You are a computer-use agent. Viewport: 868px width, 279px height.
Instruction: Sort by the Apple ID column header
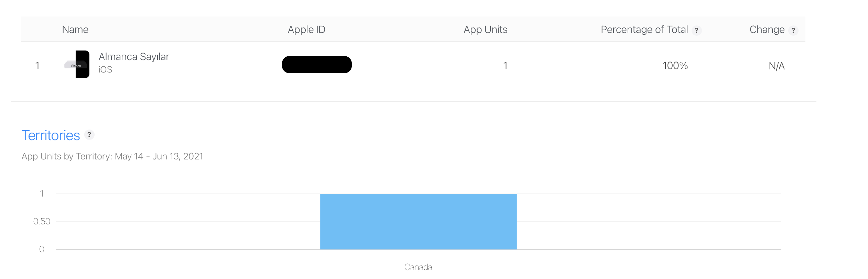tap(306, 30)
